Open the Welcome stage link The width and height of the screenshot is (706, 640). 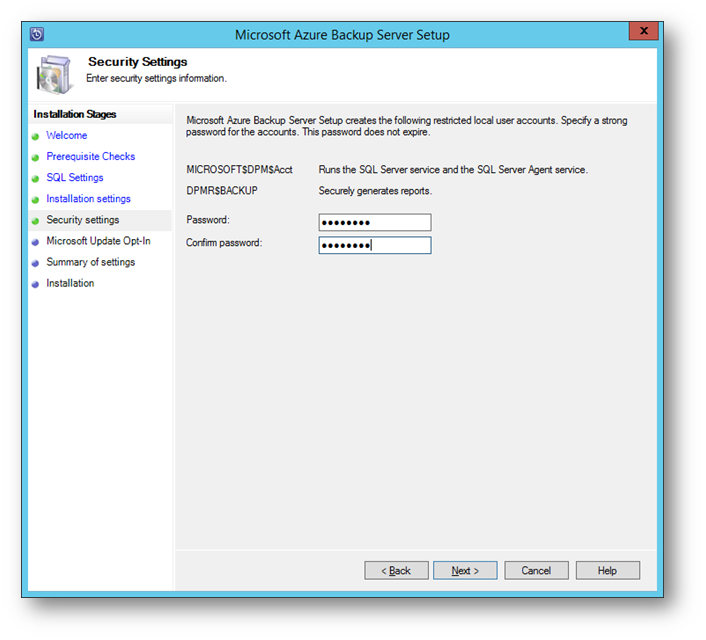(x=67, y=135)
